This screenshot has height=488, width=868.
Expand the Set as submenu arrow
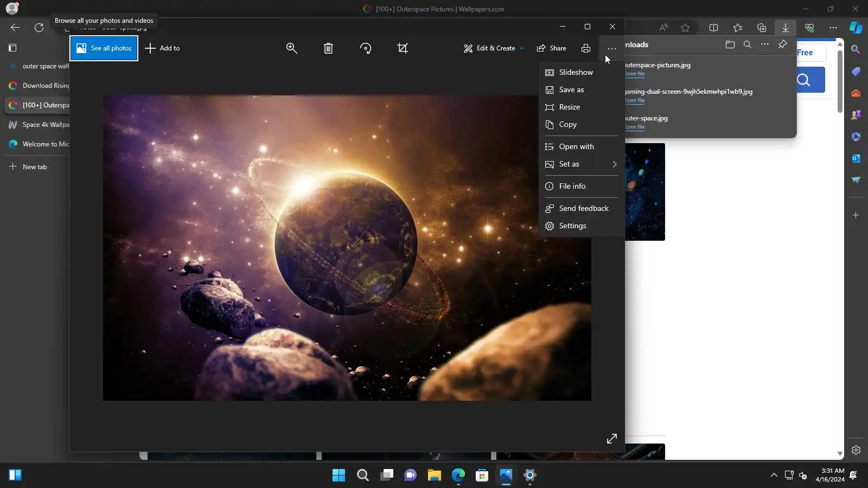click(x=615, y=164)
